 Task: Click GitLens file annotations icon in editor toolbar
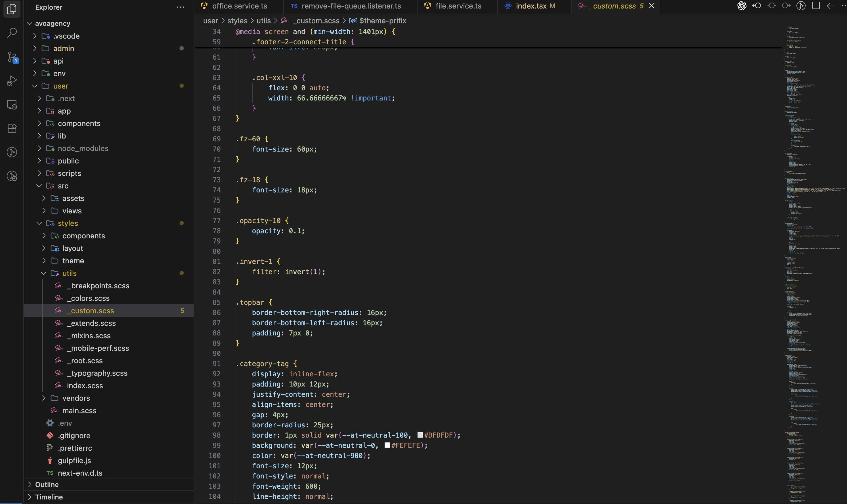click(x=801, y=6)
